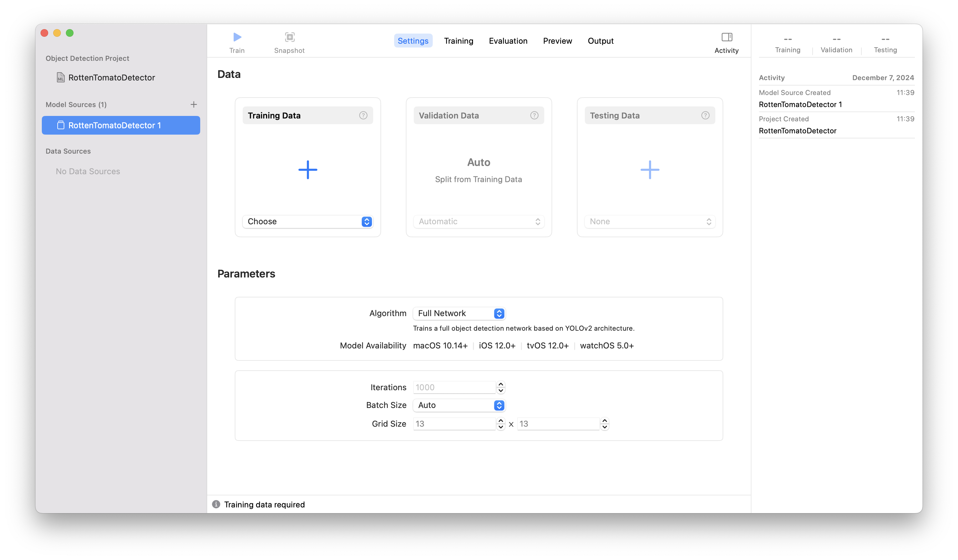Image resolution: width=958 pixels, height=560 pixels.
Task: Open the Batch Size Auto dropdown
Action: (x=459, y=405)
